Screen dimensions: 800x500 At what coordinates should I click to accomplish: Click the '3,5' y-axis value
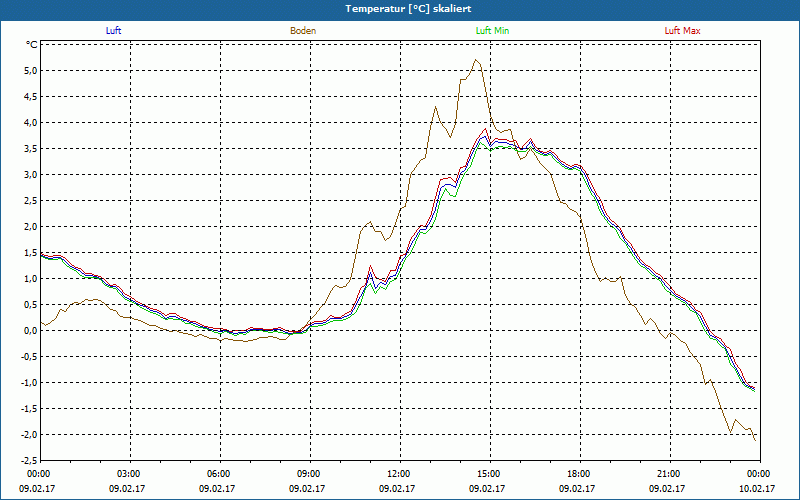[x=32, y=148]
